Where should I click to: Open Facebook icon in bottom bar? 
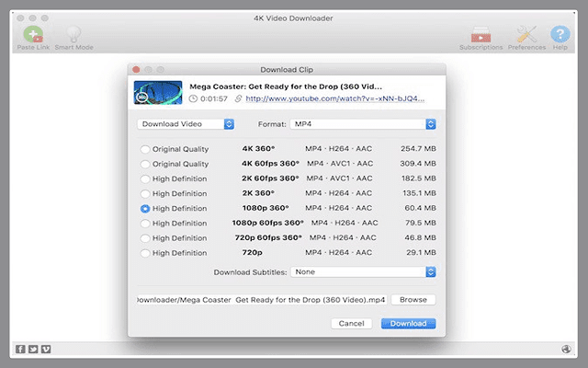20,350
